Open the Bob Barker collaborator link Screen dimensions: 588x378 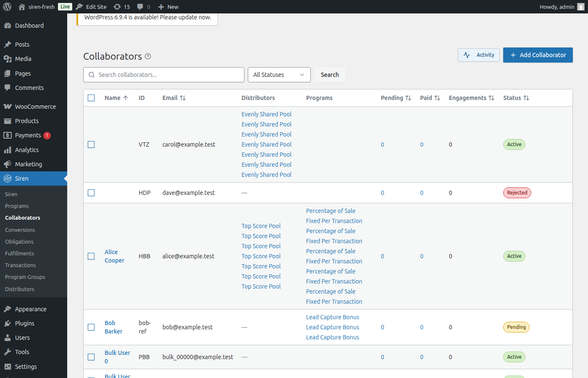113,327
